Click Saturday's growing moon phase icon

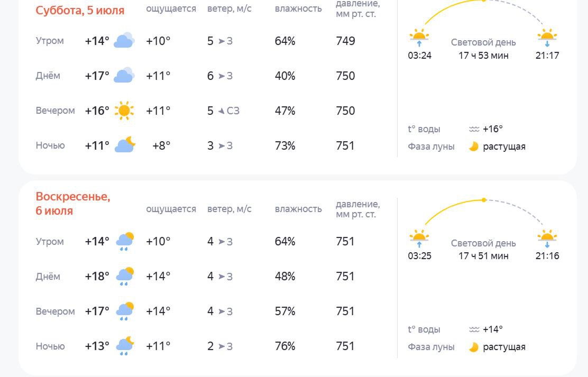click(474, 146)
